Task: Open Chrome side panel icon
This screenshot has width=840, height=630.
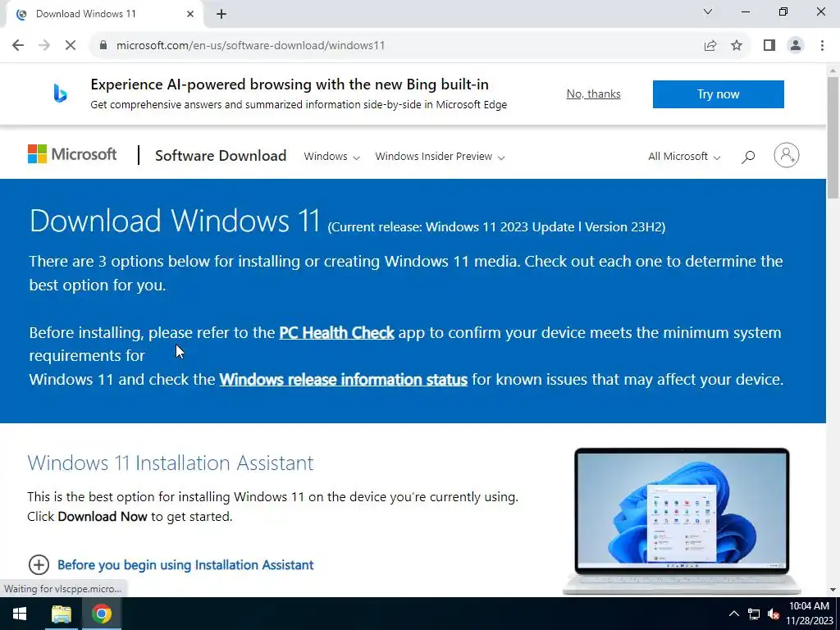Action: pos(769,46)
